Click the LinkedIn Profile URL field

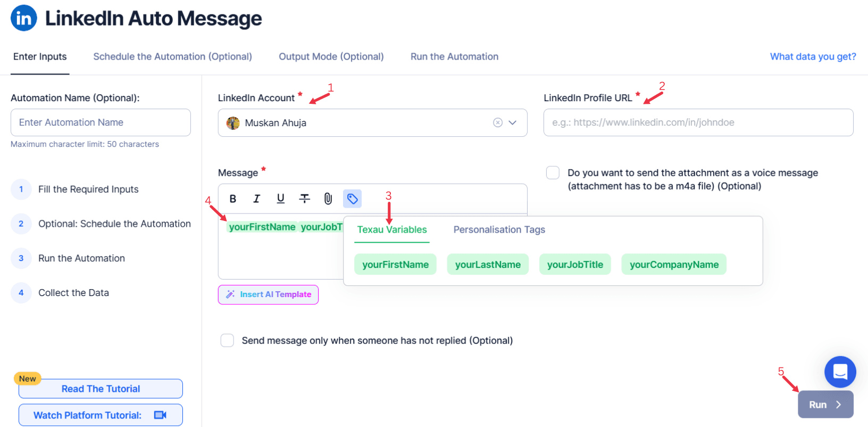tap(698, 122)
